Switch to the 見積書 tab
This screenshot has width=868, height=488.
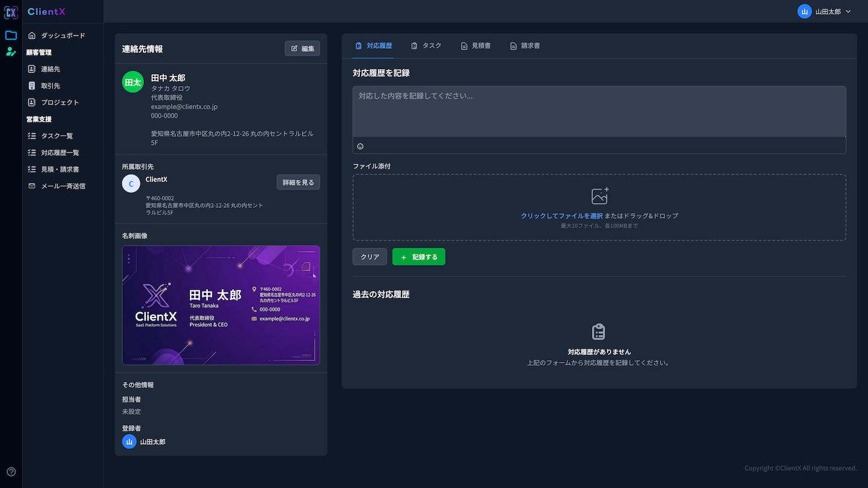point(476,45)
